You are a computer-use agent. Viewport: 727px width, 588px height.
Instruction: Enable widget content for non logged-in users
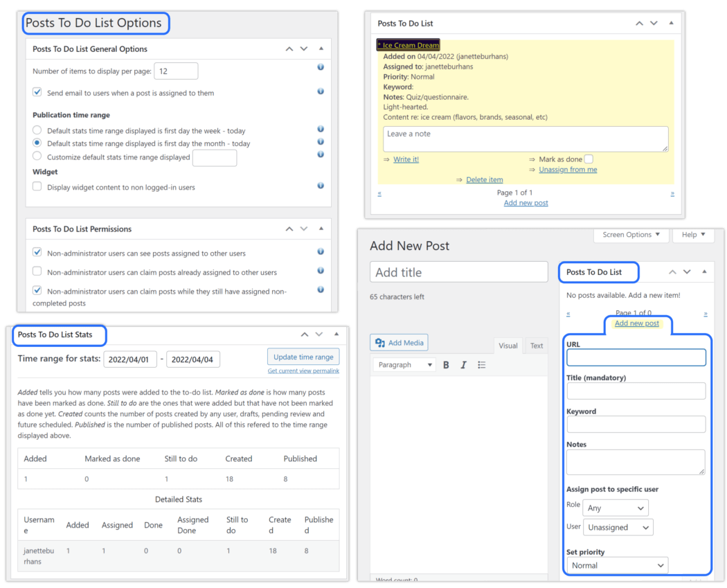pyautogui.click(x=37, y=186)
